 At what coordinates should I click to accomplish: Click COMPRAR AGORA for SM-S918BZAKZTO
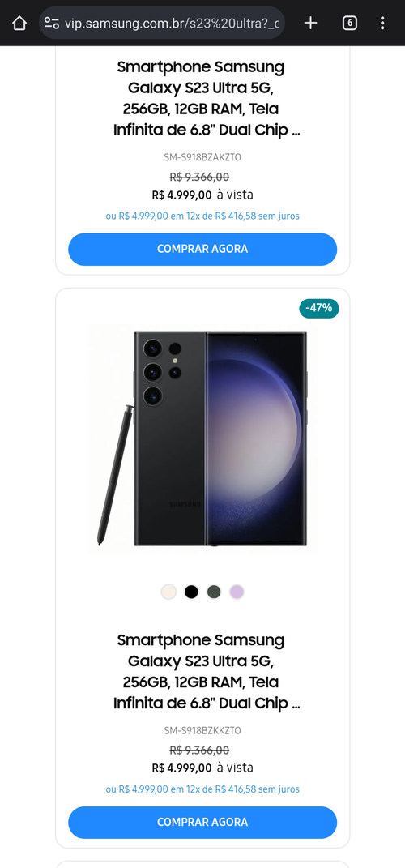click(202, 249)
